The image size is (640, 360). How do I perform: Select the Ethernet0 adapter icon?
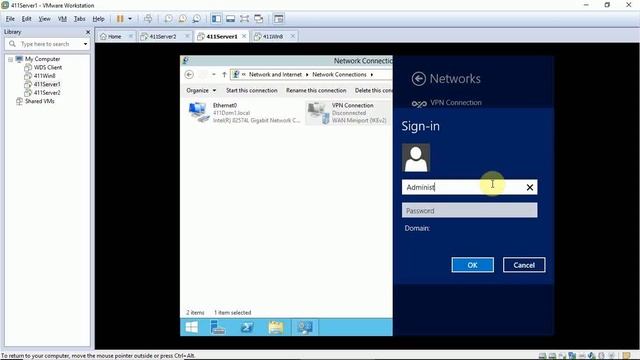(199, 113)
